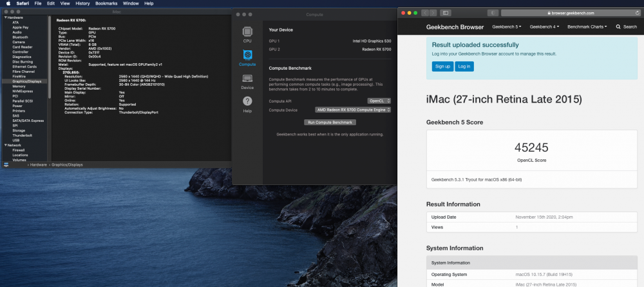This screenshot has width=644, height=287.
Task: Select Camera in hardware list
Action: coord(19,42)
